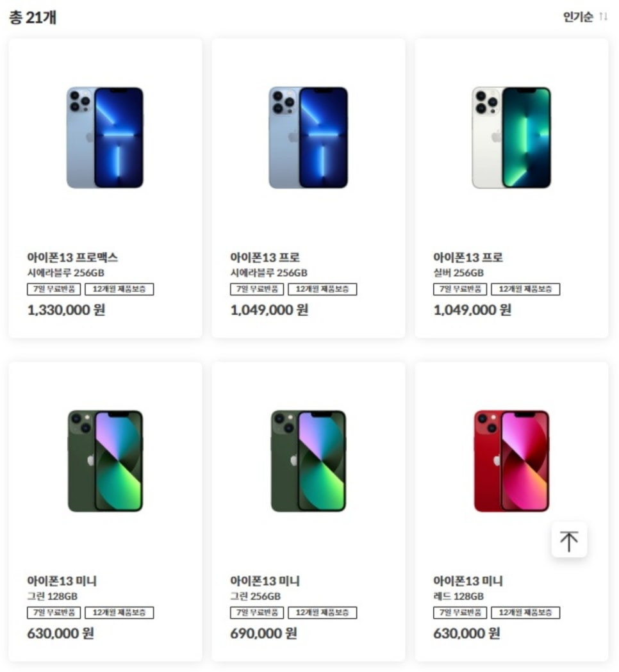
Task: Click the scroll-to-top arrow button
Action: (x=569, y=540)
